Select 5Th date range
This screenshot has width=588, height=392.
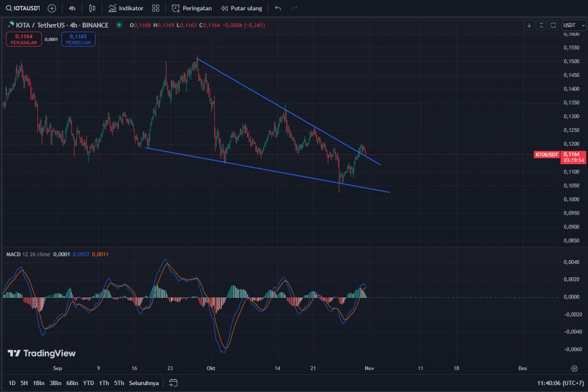tap(119, 383)
